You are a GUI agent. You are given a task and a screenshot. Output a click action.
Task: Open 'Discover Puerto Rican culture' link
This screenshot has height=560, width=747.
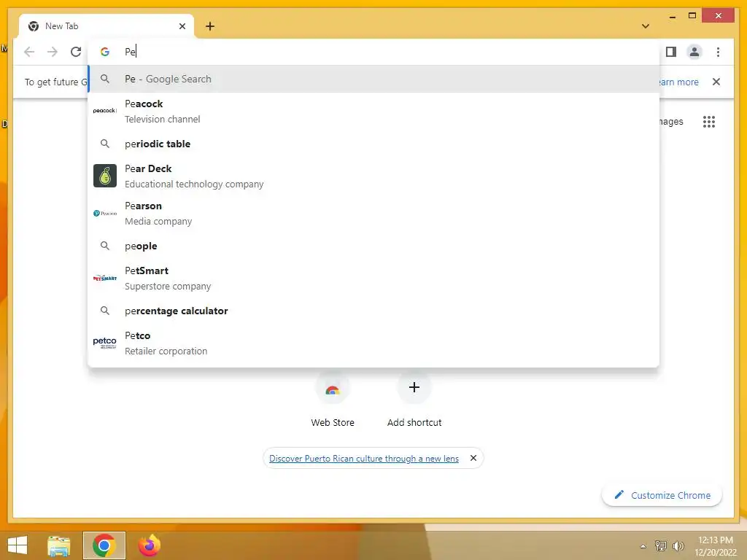click(364, 459)
